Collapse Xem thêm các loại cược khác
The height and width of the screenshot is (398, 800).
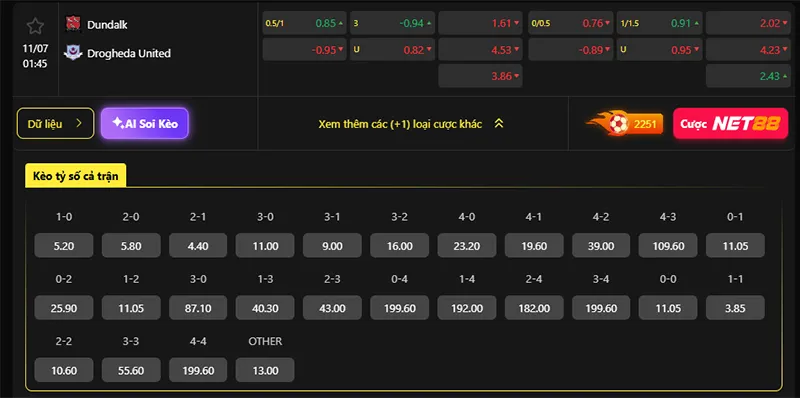[411, 124]
